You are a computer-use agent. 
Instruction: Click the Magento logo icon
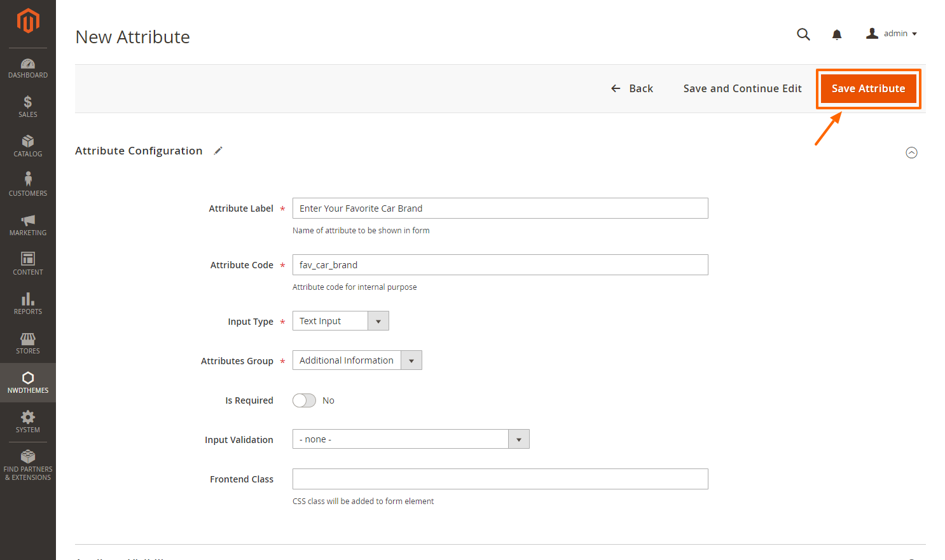click(28, 21)
